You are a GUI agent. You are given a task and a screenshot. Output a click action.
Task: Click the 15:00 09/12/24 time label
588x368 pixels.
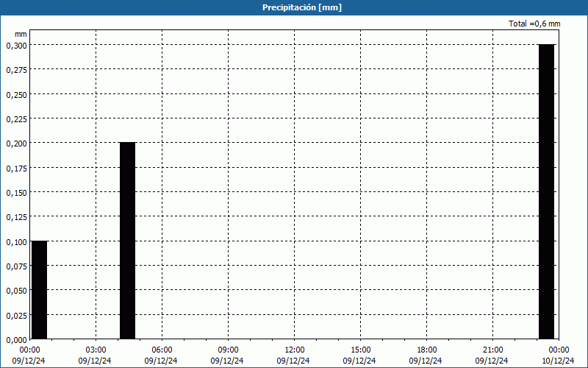(x=359, y=355)
